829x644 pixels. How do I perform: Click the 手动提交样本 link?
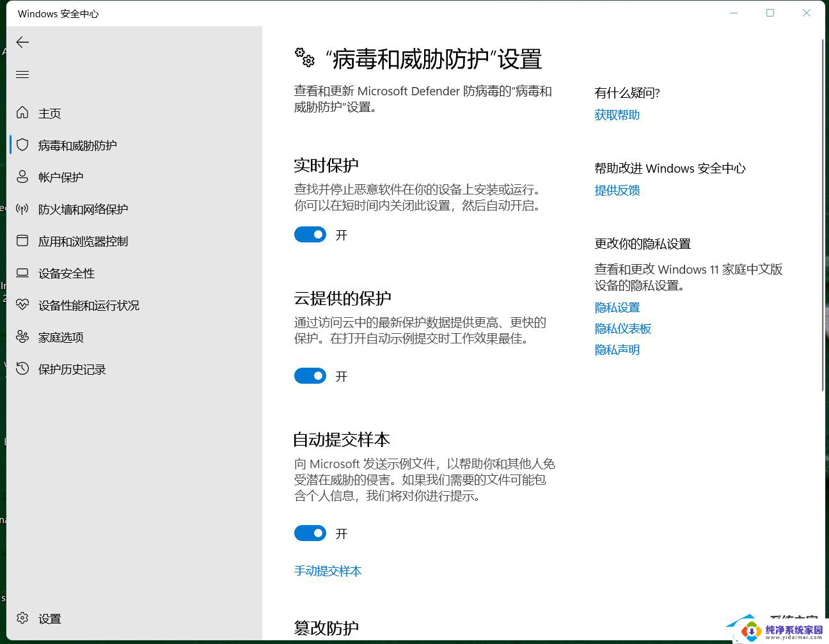pyautogui.click(x=328, y=571)
